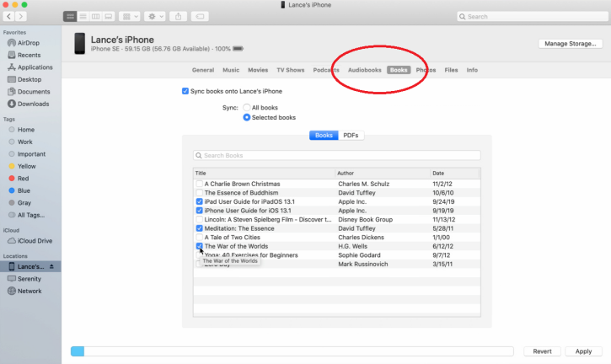Open Recents in the sidebar
The height and width of the screenshot is (364, 611).
30,55
